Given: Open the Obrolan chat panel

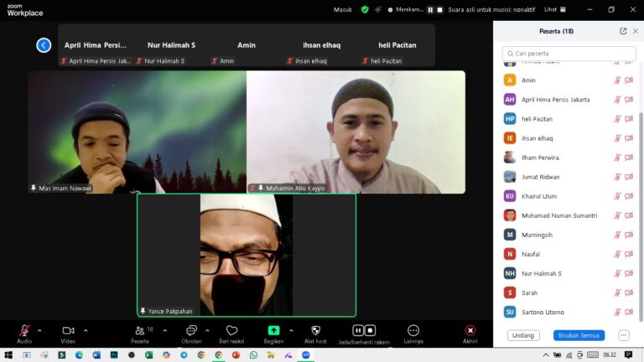Looking at the screenshot, I should 191,331.
